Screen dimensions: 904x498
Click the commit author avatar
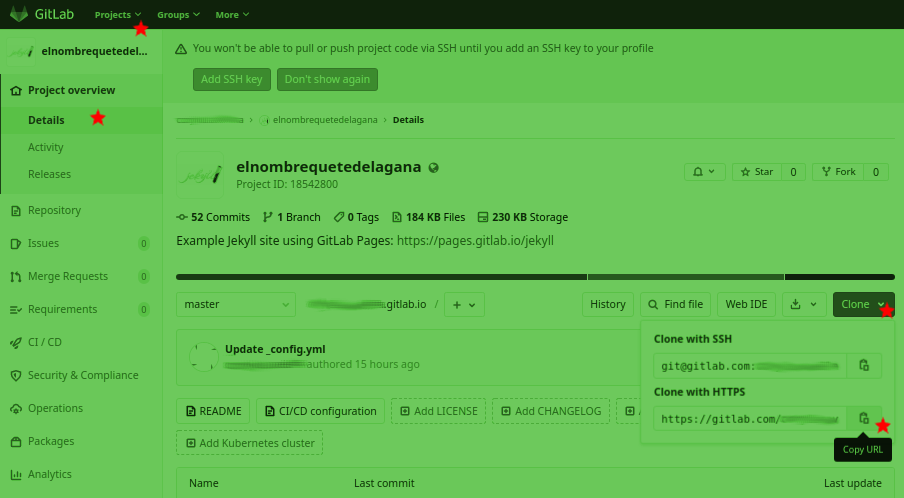click(x=204, y=357)
